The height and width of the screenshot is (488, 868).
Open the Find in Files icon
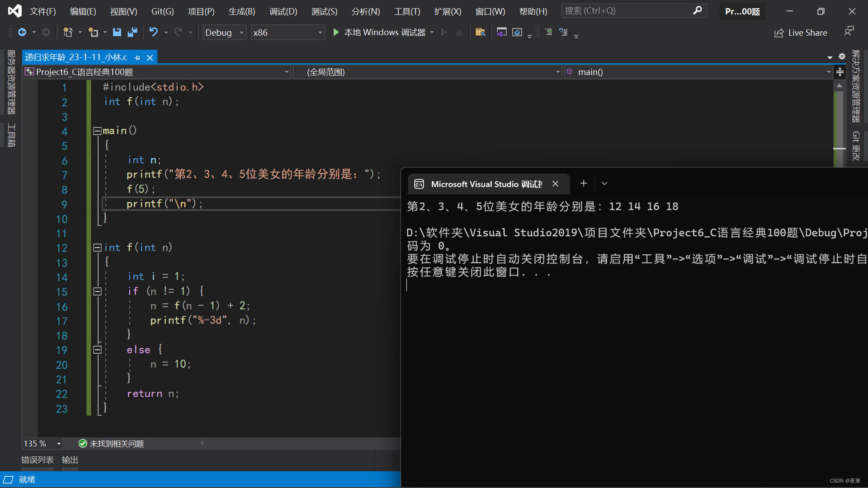pos(480,32)
